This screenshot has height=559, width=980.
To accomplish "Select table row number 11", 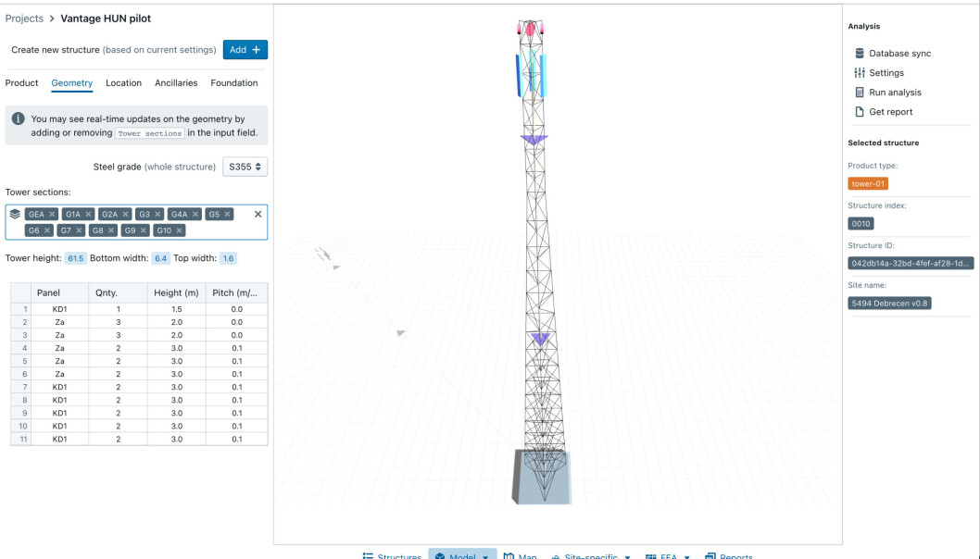I will 20,439.
